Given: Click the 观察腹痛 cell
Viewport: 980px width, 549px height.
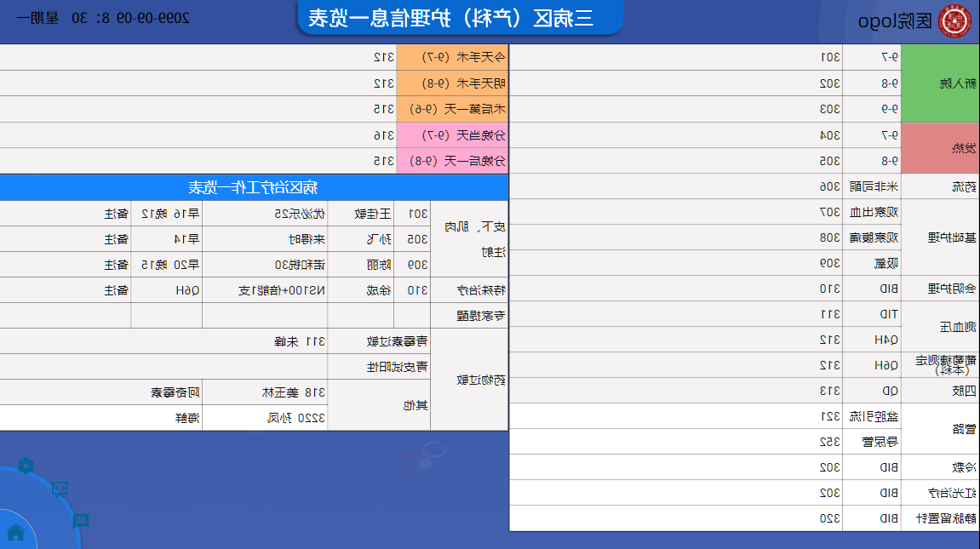Looking at the screenshot, I should pyautogui.click(x=874, y=238).
